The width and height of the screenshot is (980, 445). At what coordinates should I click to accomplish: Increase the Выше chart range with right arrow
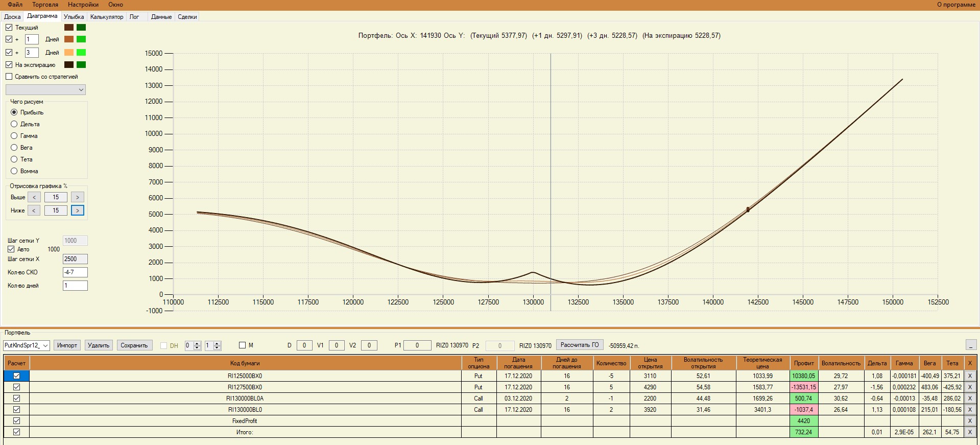pos(78,197)
